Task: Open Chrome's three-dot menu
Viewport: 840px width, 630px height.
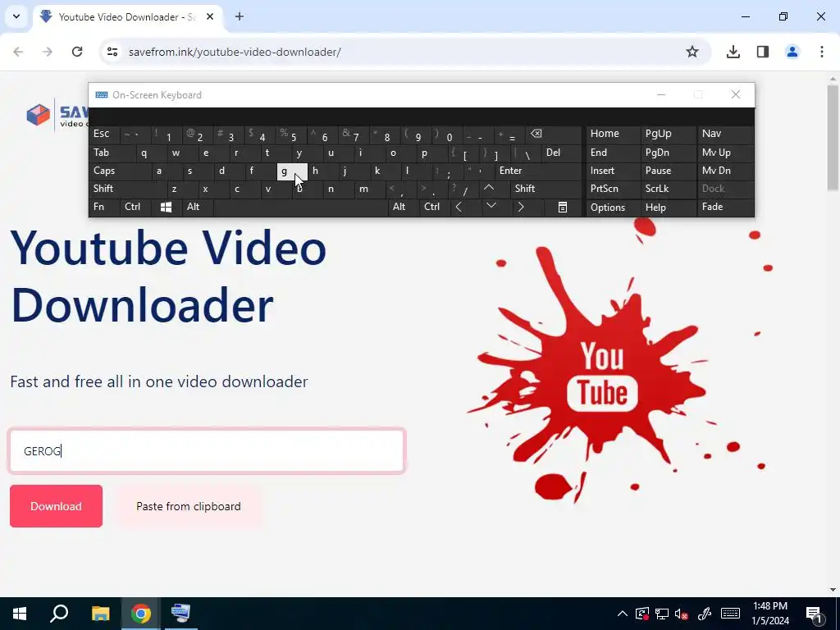Action: [821, 52]
